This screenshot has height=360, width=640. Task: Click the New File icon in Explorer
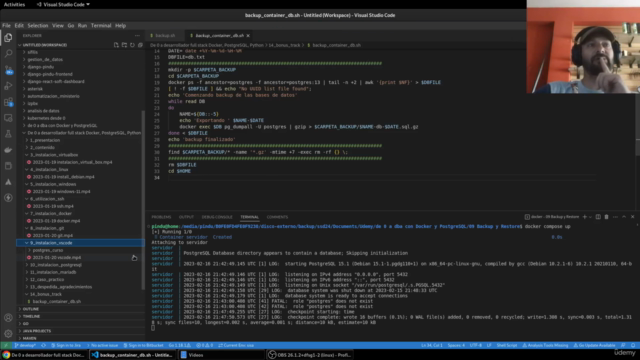coord(116,45)
